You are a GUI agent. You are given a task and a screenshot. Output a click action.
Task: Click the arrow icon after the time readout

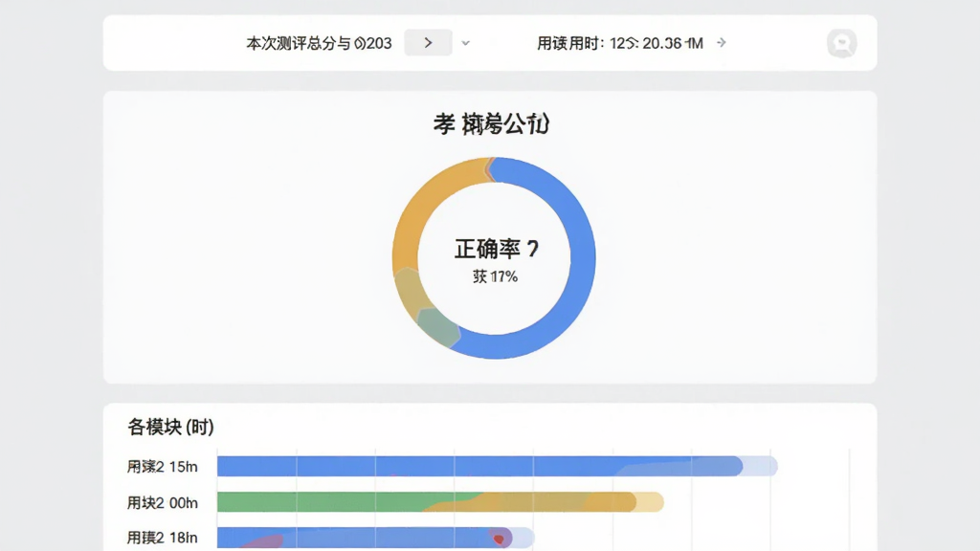[x=722, y=42]
